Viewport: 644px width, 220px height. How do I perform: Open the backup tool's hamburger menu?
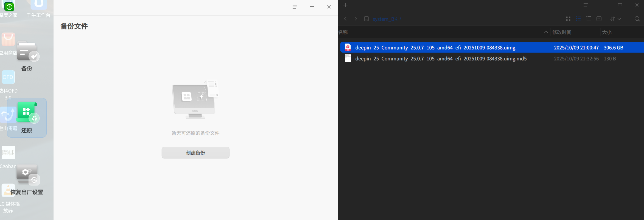tap(295, 7)
